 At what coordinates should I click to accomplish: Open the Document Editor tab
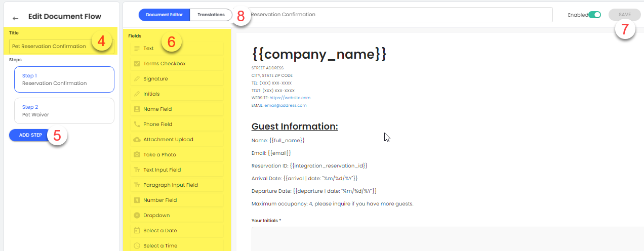pyautogui.click(x=164, y=15)
